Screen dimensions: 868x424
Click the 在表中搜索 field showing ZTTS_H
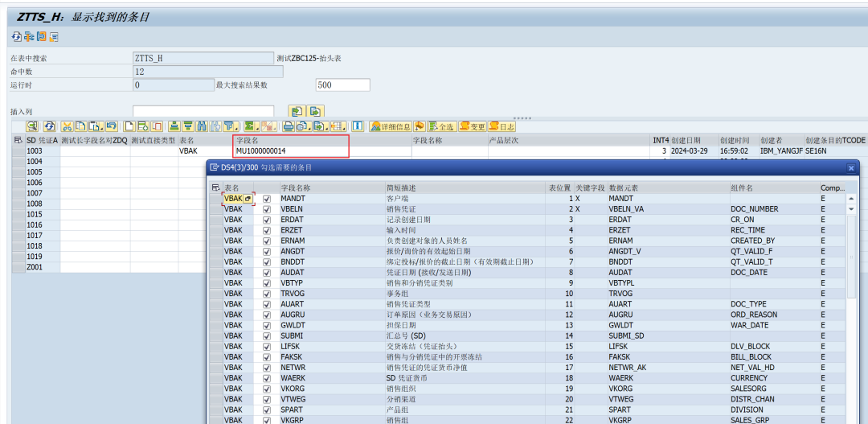203,58
